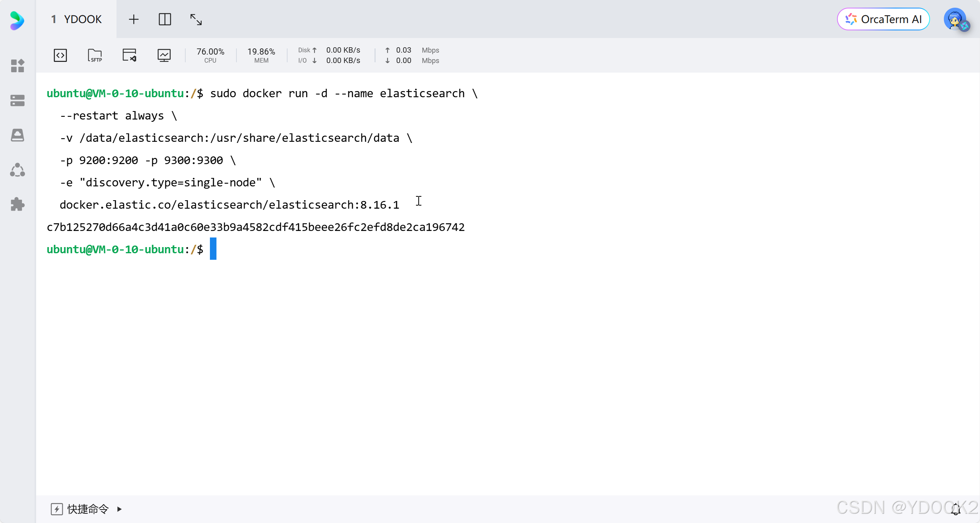
Task: Open the SFTP file transfer panel
Action: point(95,55)
